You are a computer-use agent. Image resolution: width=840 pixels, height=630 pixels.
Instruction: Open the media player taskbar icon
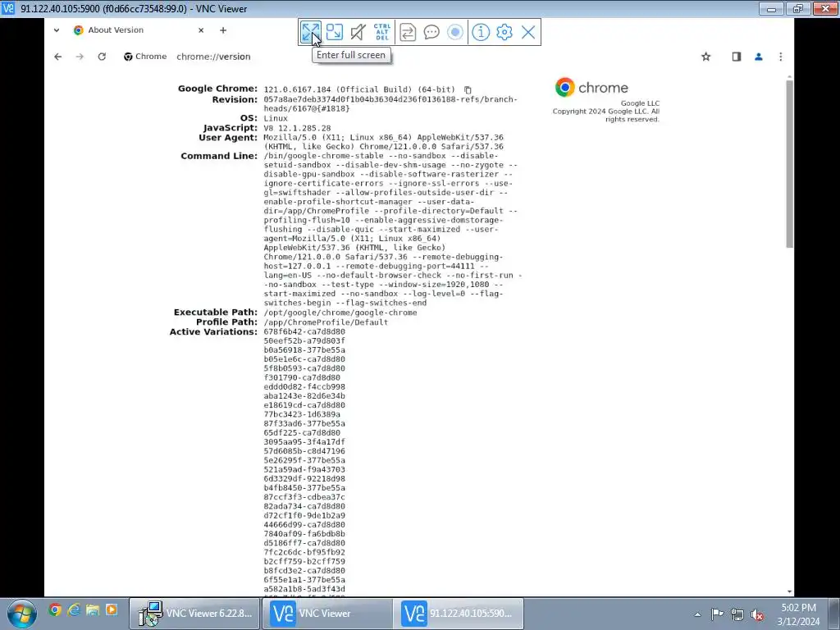pyautogui.click(x=112, y=609)
